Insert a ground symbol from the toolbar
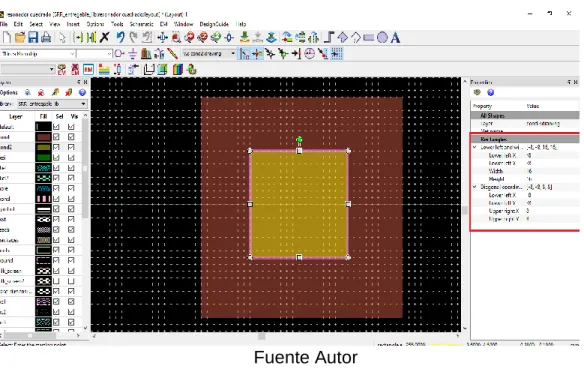 (x=133, y=54)
